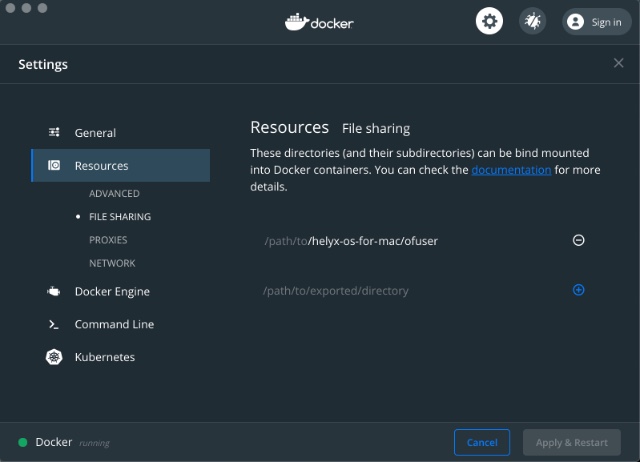The image size is (640, 462).
Task: Click Apply & Restart button
Action: tap(571, 442)
